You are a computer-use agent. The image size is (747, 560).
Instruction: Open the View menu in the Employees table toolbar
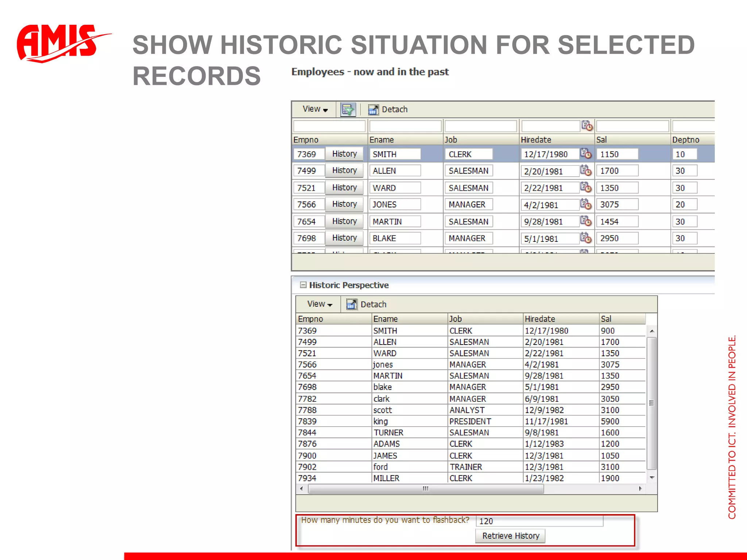315,109
